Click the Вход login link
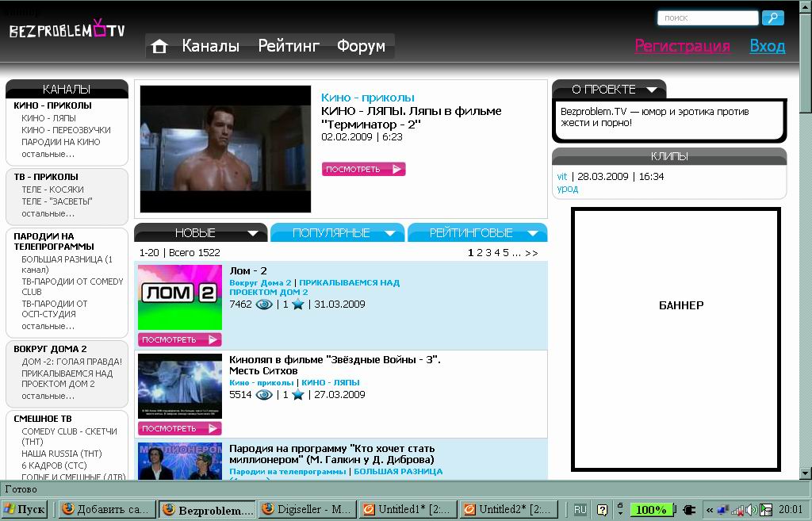812x521 pixels. 768,46
